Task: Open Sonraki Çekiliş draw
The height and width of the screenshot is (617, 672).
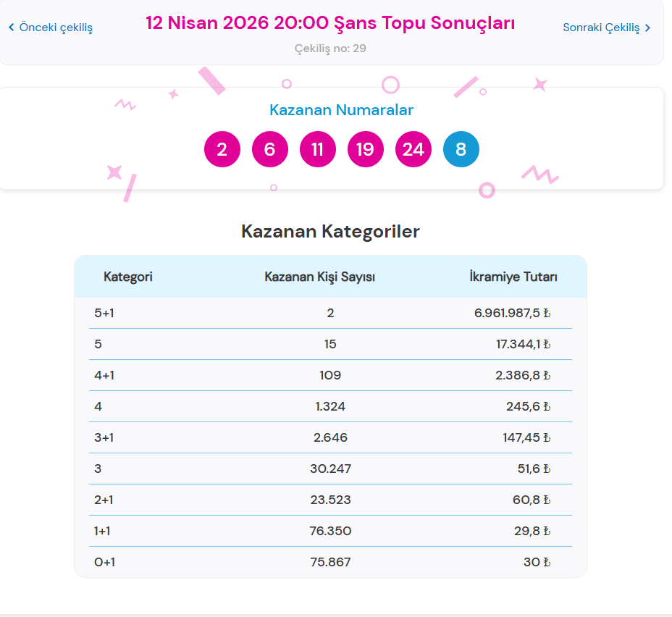Action: click(601, 28)
